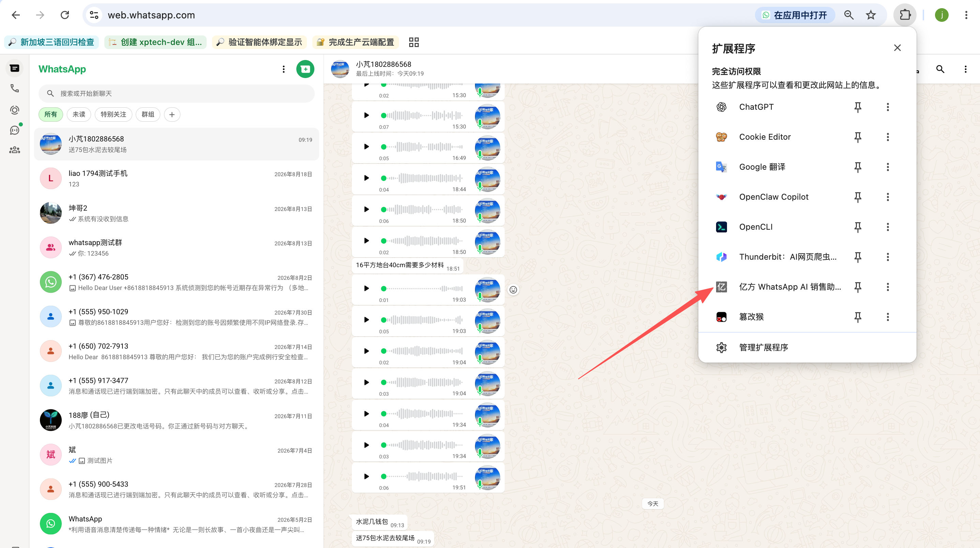Image resolution: width=980 pixels, height=548 pixels.
Task: Search within the current conversation
Action: [940, 69]
